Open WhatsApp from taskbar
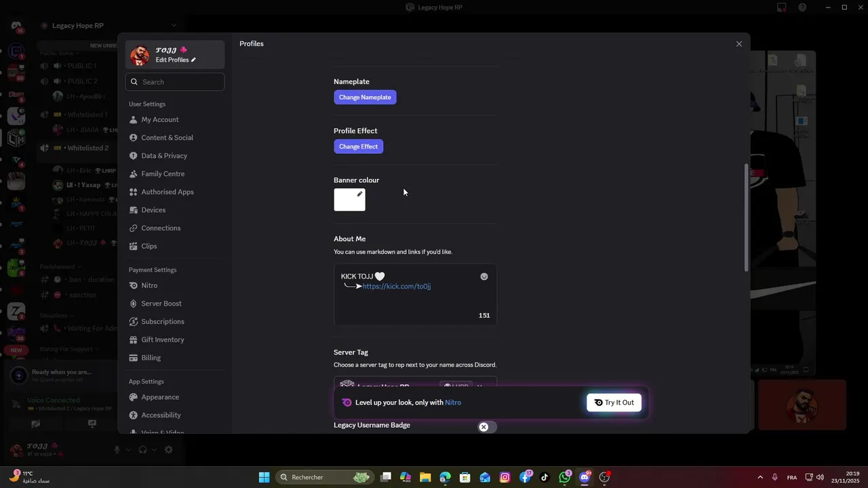 pyautogui.click(x=564, y=477)
